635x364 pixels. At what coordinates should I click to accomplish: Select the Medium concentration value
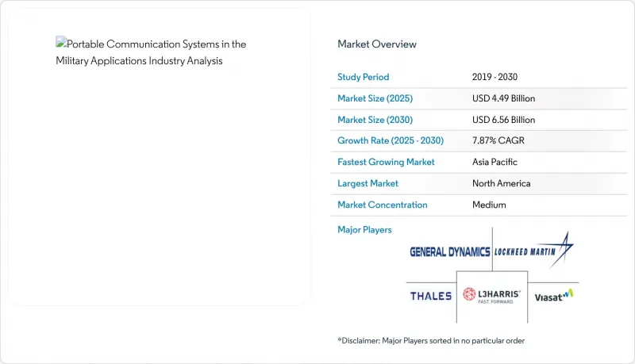tap(489, 205)
